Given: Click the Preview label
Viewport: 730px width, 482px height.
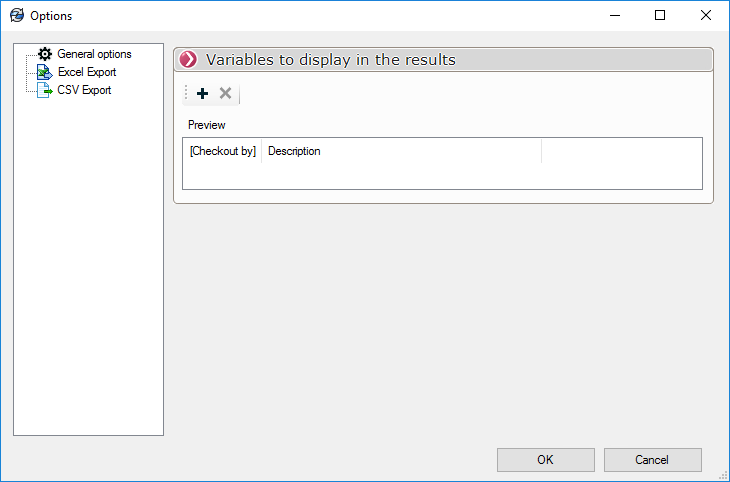Looking at the screenshot, I should pos(207,125).
